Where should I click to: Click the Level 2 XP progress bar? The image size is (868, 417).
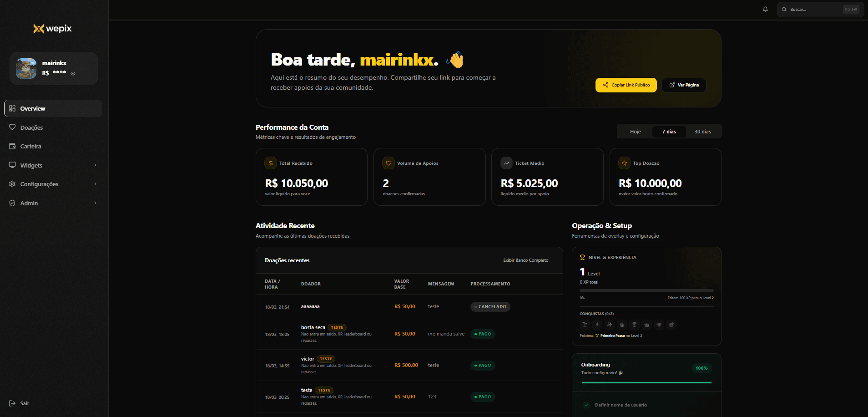click(x=646, y=290)
